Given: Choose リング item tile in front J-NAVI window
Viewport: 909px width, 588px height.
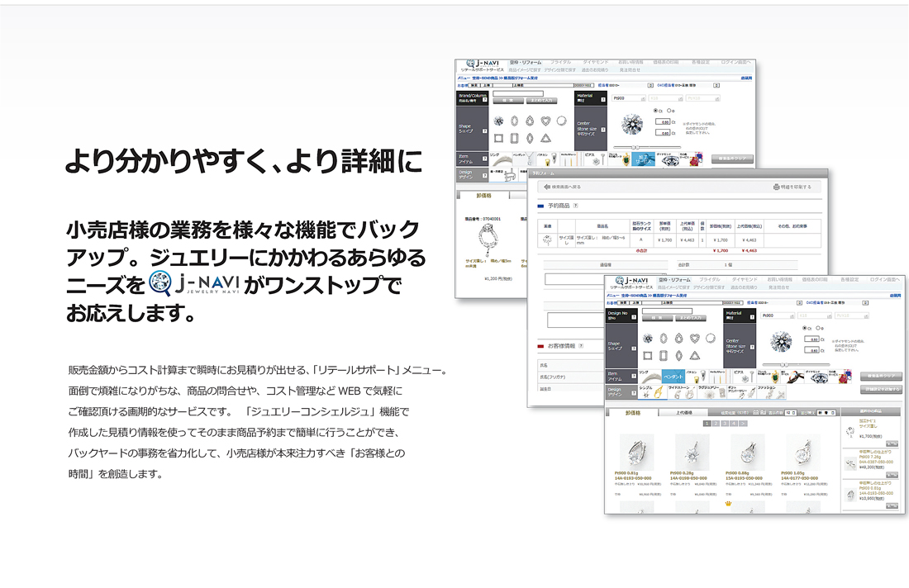Looking at the screenshot, I should tap(650, 377).
